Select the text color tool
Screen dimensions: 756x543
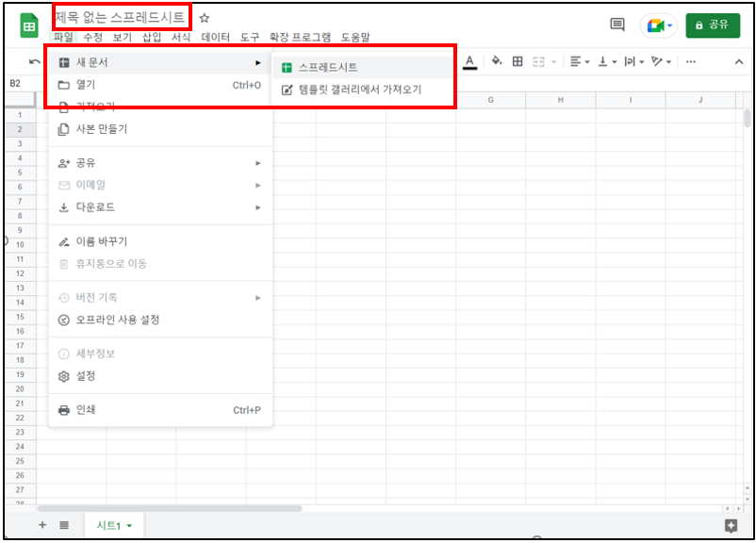point(469,60)
